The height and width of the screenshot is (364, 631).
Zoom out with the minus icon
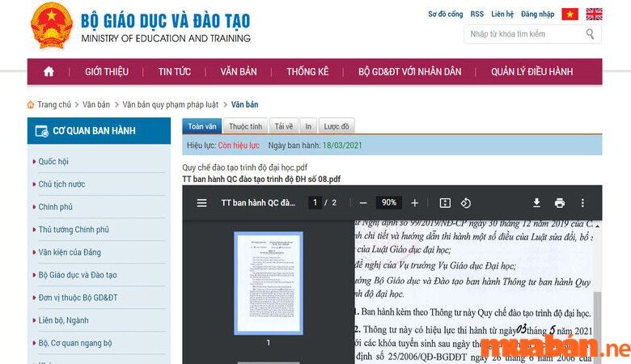363,203
